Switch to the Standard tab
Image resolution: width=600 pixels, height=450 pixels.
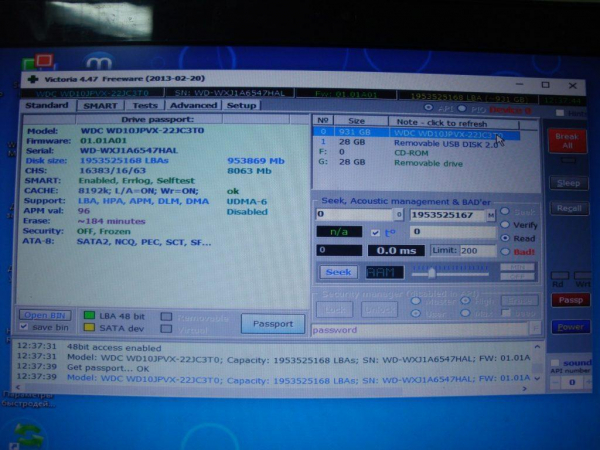(47, 105)
